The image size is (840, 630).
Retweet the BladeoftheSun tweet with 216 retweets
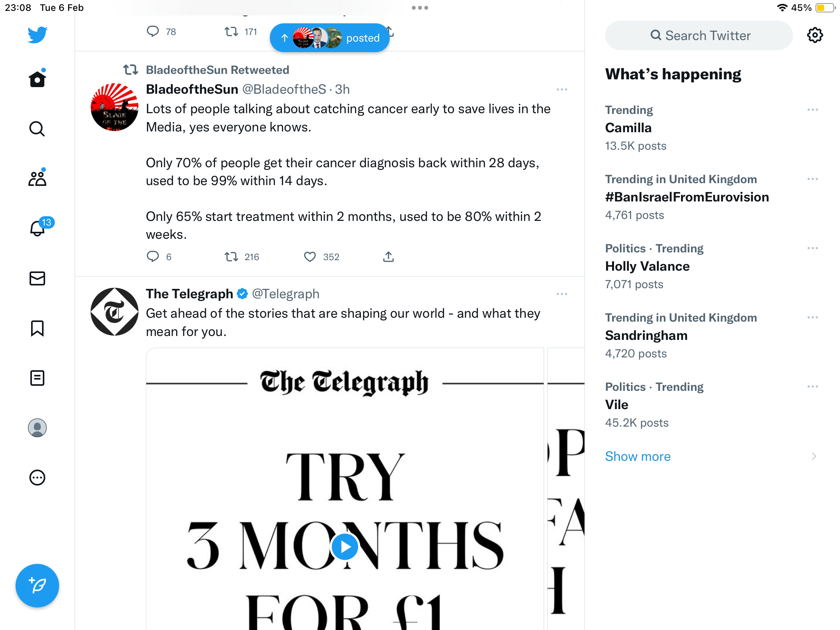pos(231,257)
